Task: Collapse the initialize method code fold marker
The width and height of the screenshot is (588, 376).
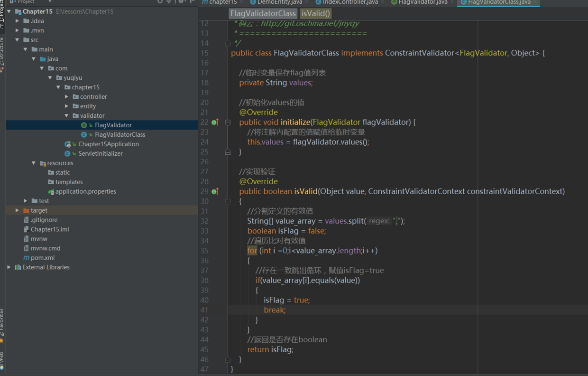Action: (228, 122)
